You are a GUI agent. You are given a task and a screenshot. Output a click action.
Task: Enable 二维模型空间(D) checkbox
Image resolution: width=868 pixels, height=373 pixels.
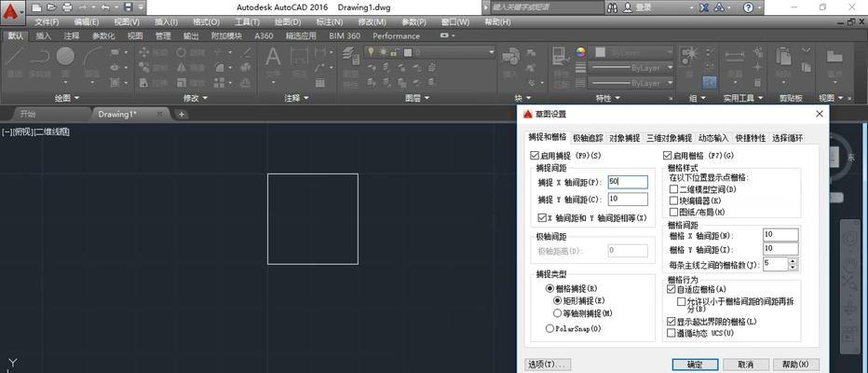coord(673,189)
